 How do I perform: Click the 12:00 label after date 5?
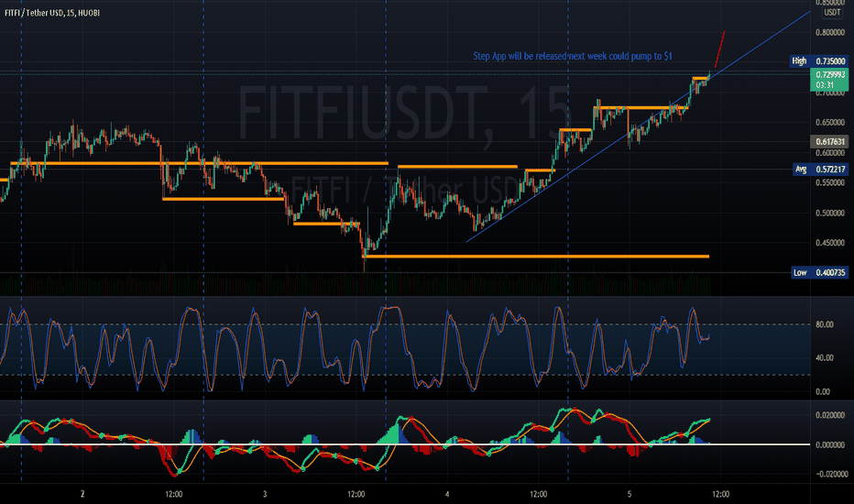pyautogui.click(x=720, y=494)
